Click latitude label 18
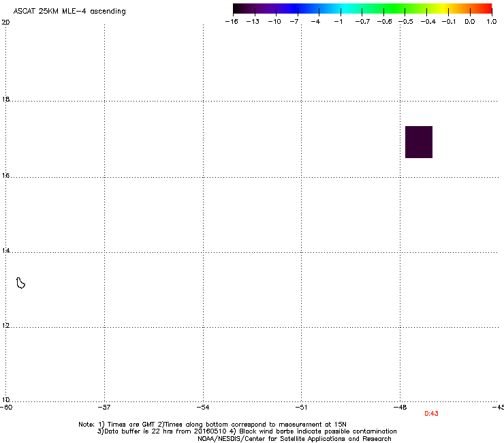This screenshot has height=443, width=504. (5, 99)
